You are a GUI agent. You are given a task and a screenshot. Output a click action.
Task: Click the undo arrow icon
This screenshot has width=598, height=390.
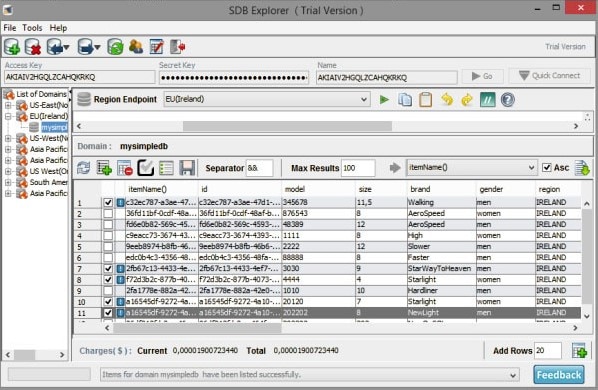[x=447, y=100]
